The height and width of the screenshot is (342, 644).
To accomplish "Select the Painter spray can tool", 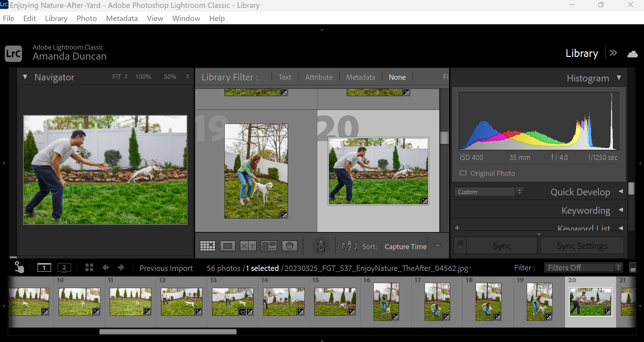I will pyautogui.click(x=321, y=246).
